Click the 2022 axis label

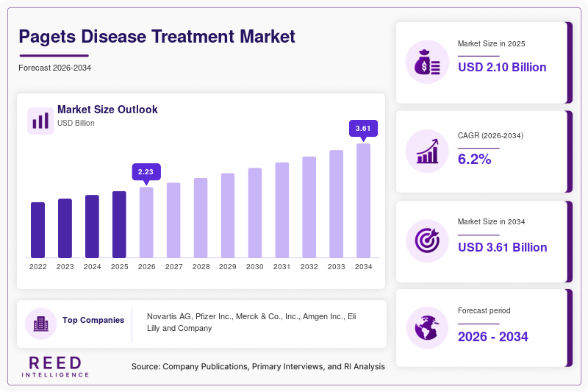38,267
